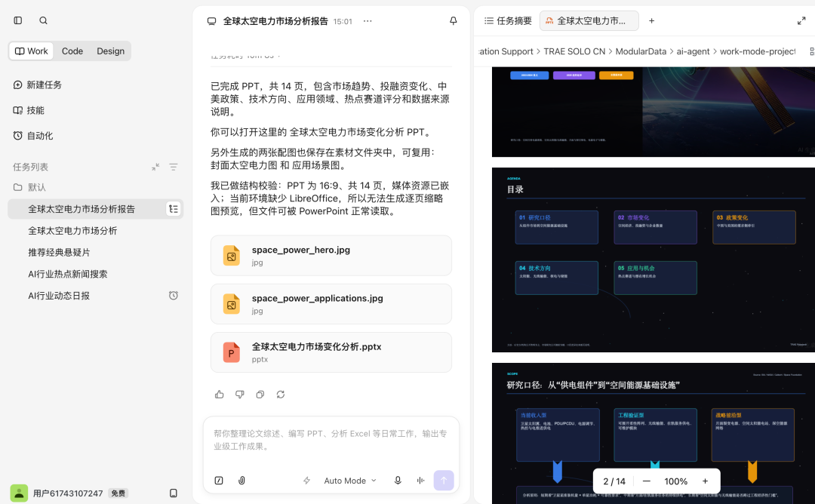Viewport: 815px width, 504px height.
Task: Toggle the sidebar panel icon
Action: coord(18,20)
